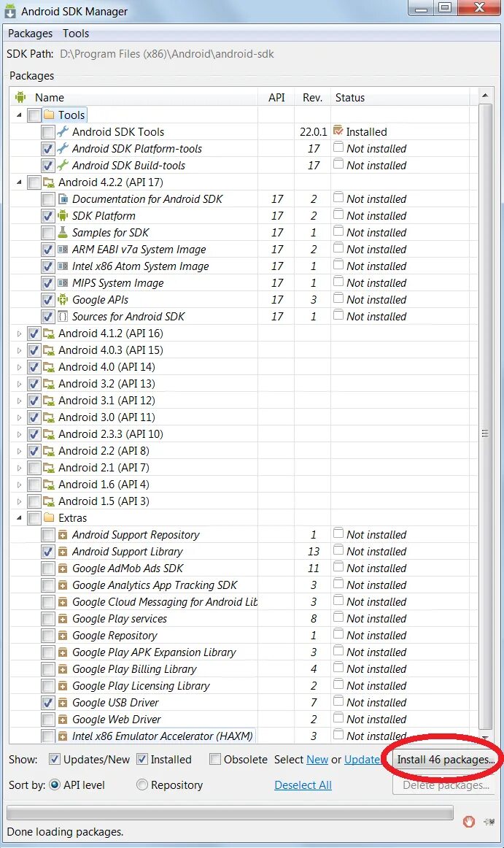Click the package icon beside Google AdMob Ads SDK
The height and width of the screenshot is (848, 504).
click(x=63, y=568)
